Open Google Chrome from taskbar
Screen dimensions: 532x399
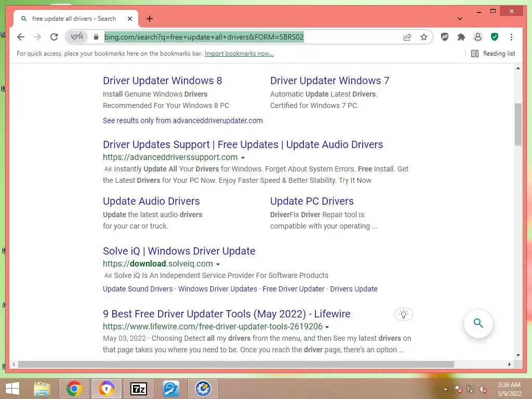(x=74, y=389)
